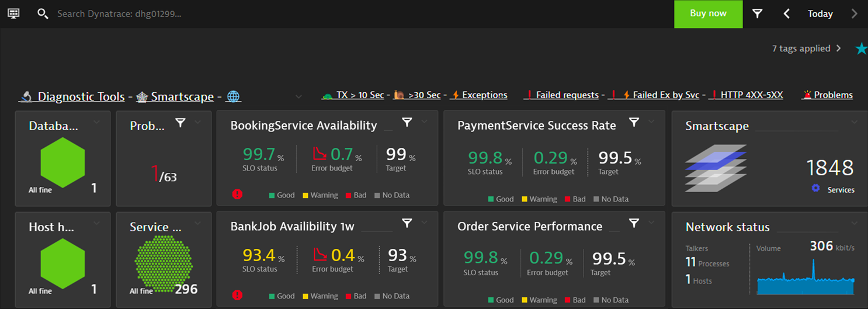Click the Smartscape layered stack graphic

(x=716, y=168)
